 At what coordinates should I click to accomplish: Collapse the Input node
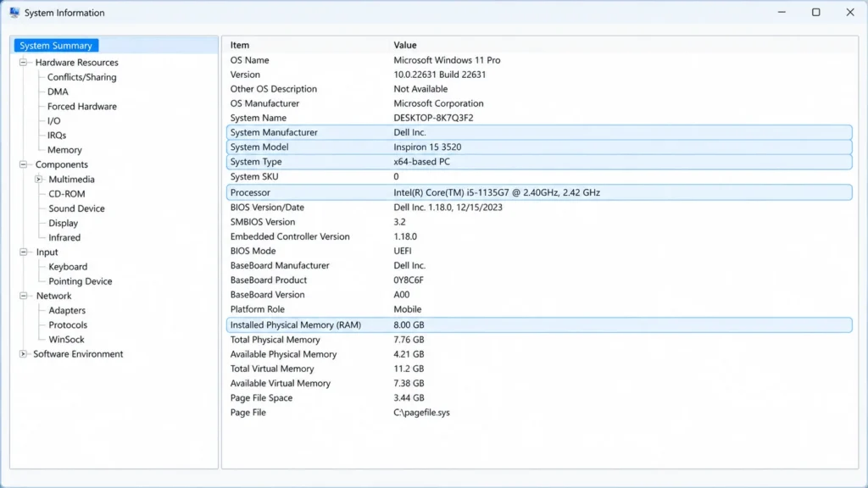pyautogui.click(x=23, y=252)
